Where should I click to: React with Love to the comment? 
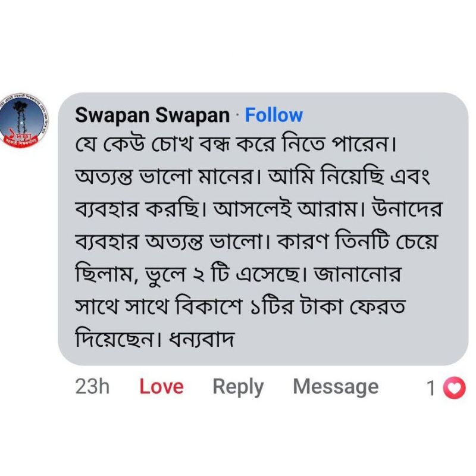161,387
